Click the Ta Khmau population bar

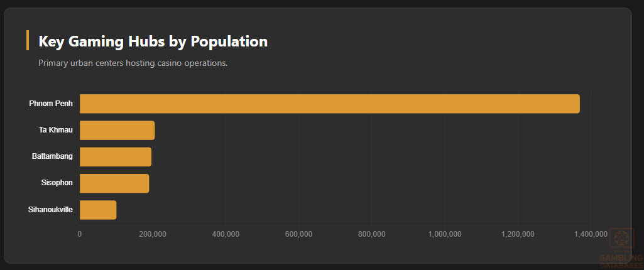pyautogui.click(x=117, y=130)
